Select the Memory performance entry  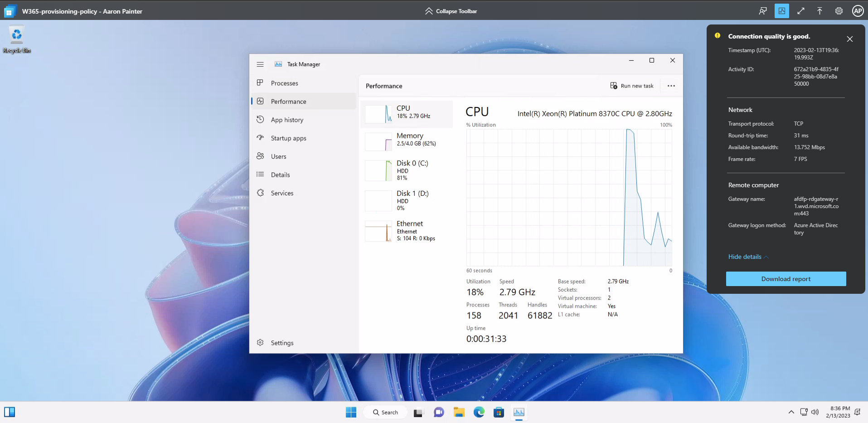(x=407, y=141)
